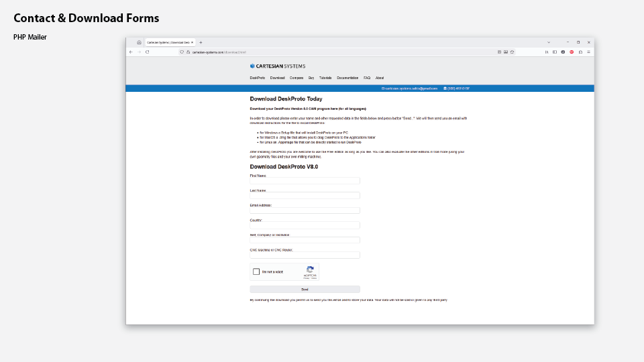Screen dimensions: 644x362
Task: Open a new browser tab with the plus icon
Action: tap(201, 42)
